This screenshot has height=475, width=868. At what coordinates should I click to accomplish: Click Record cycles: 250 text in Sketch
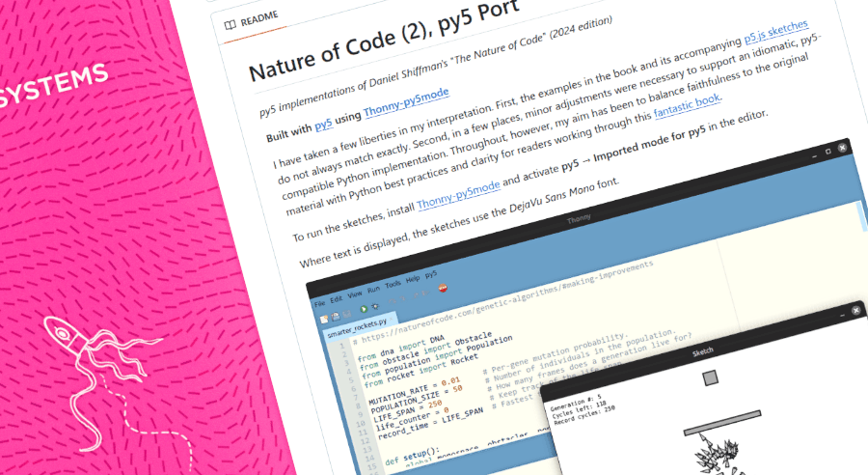pyautogui.click(x=584, y=414)
